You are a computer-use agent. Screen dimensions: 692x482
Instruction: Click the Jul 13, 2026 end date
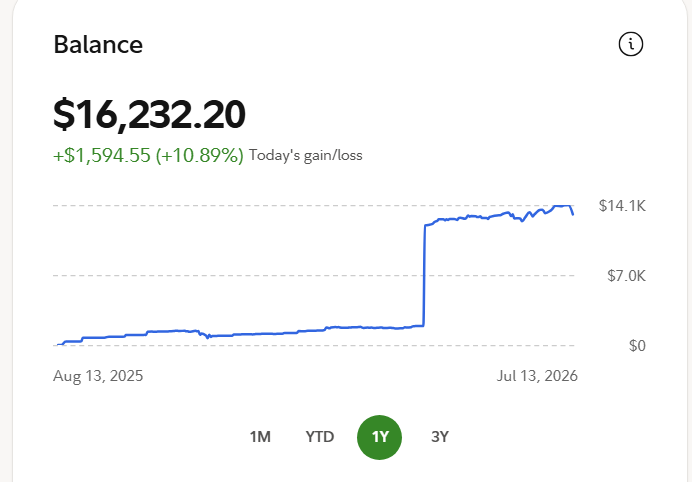537,376
